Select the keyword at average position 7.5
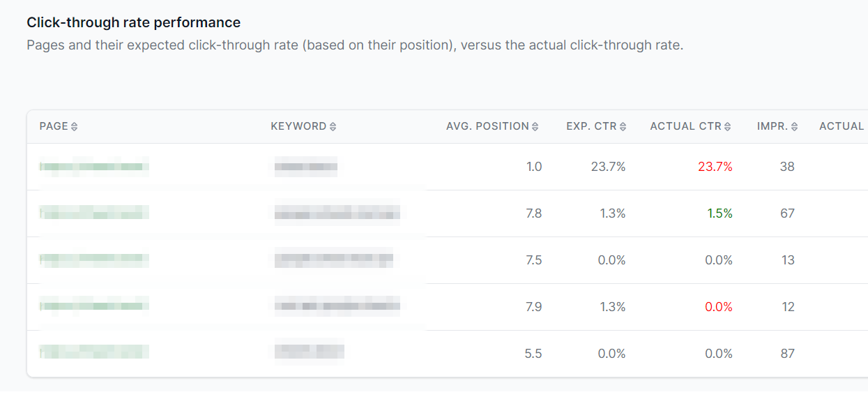Viewport: 868px width, 413px height. (x=333, y=260)
